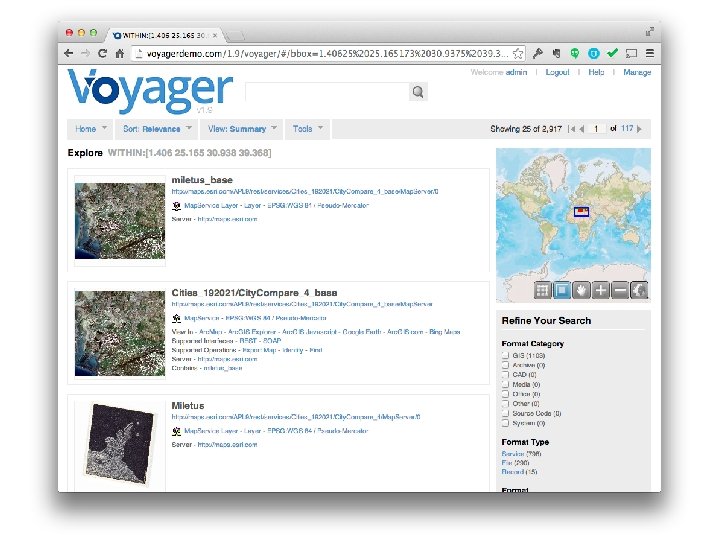Click last page number 117
720x540 pixels.
point(627,129)
